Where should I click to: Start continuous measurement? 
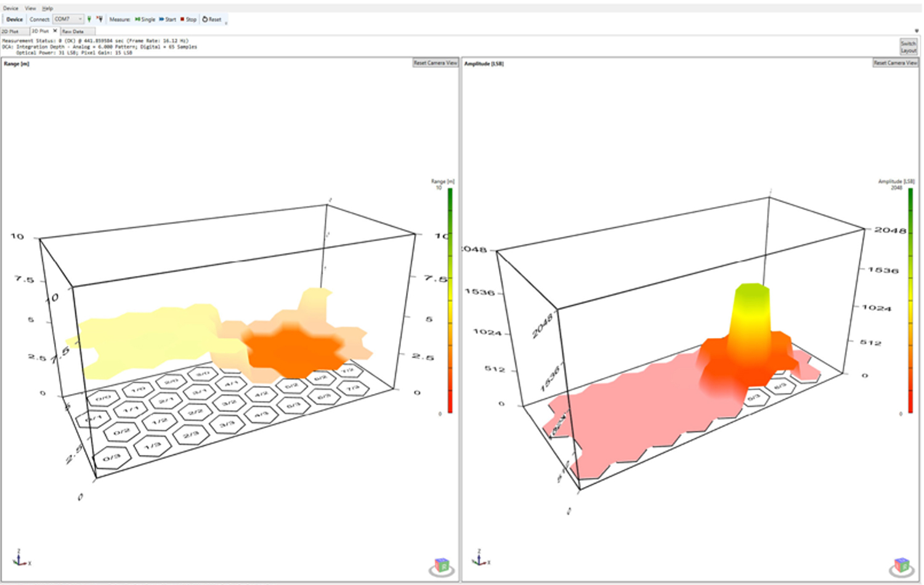click(168, 19)
